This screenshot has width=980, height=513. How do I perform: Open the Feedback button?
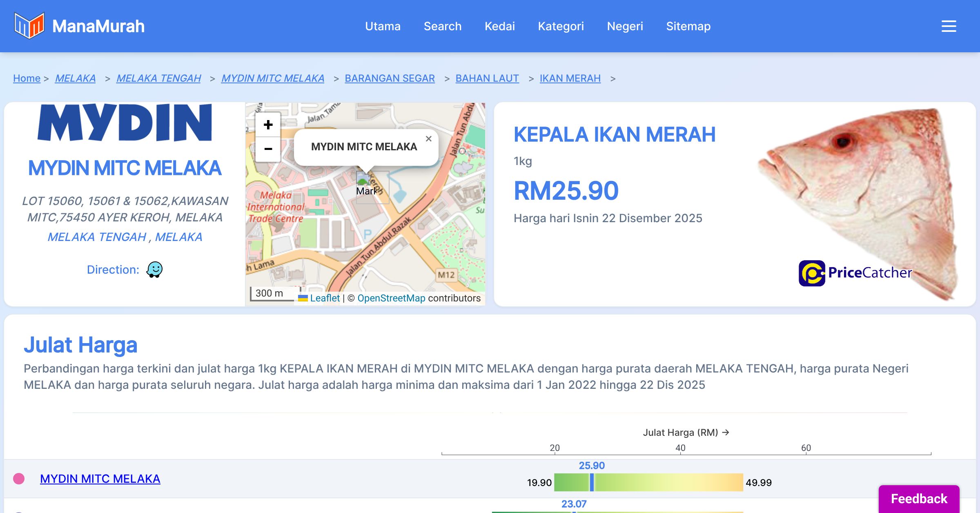(x=919, y=499)
